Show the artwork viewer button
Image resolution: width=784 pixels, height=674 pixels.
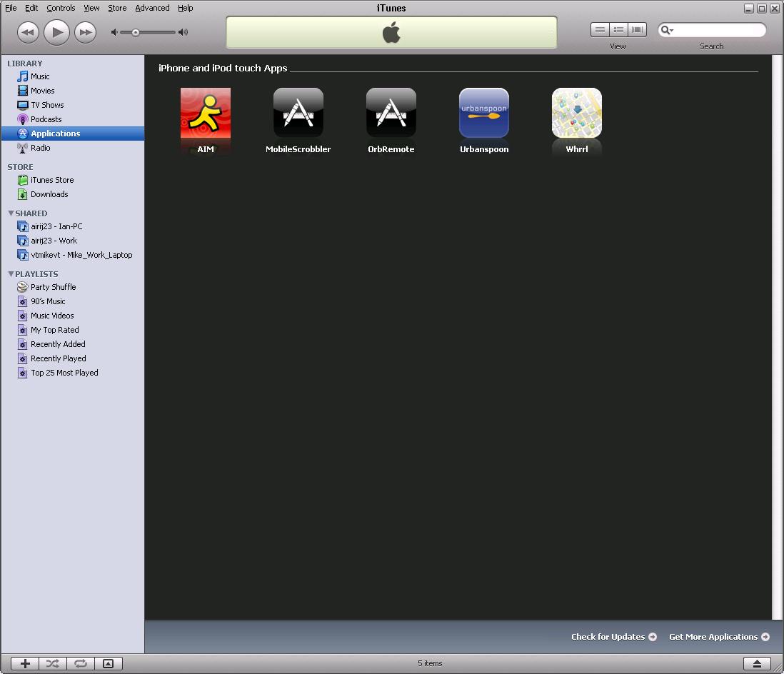(109, 663)
